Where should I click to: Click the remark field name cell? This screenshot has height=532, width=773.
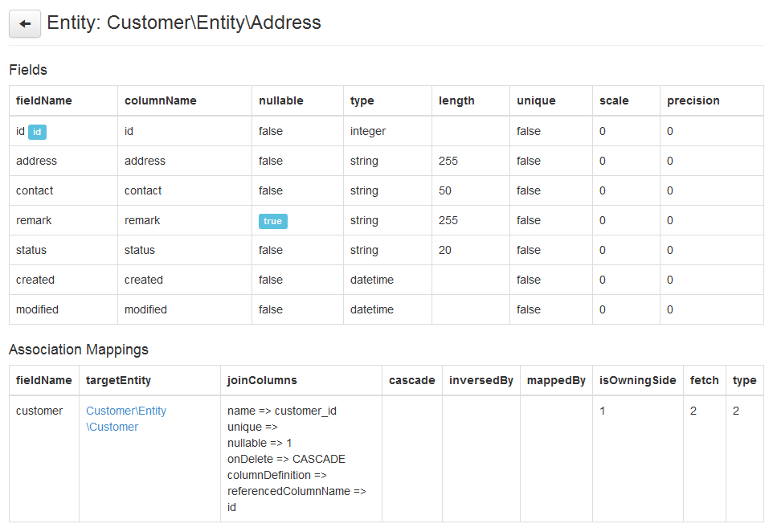pos(34,220)
